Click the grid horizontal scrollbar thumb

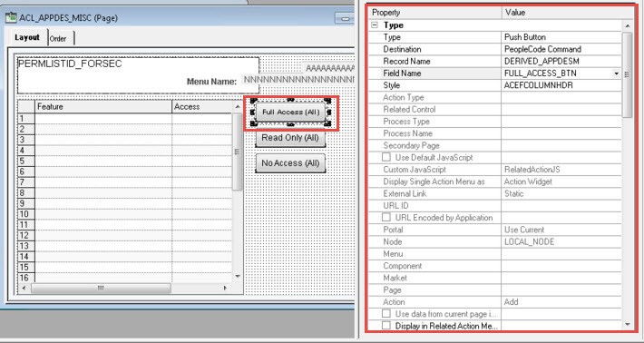coord(101,288)
